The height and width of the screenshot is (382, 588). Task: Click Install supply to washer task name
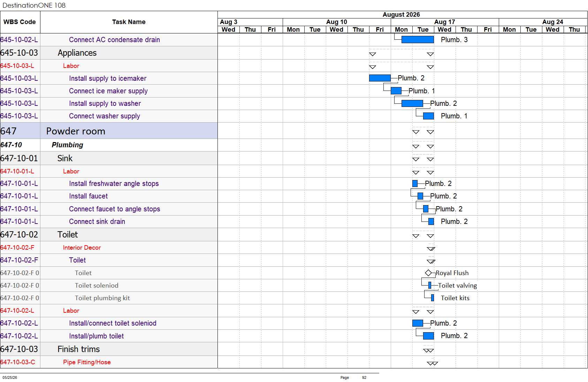105,103
